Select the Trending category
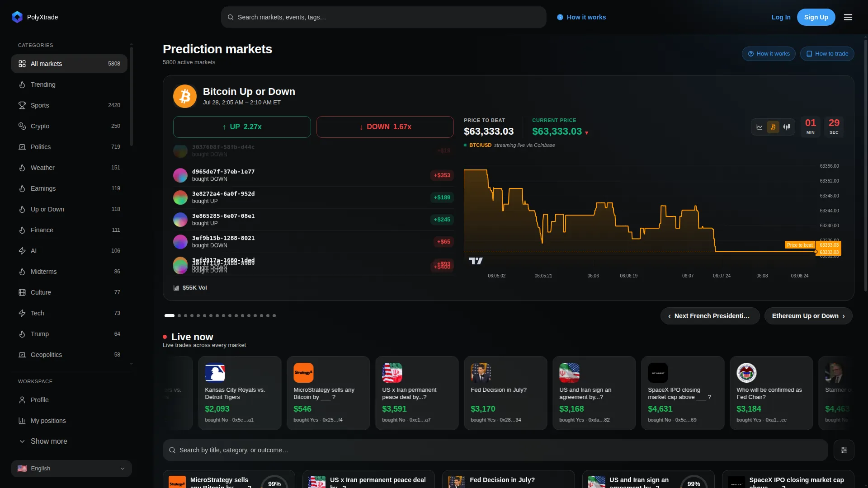This screenshot has height=488, width=868. click(x=69, y=84)
